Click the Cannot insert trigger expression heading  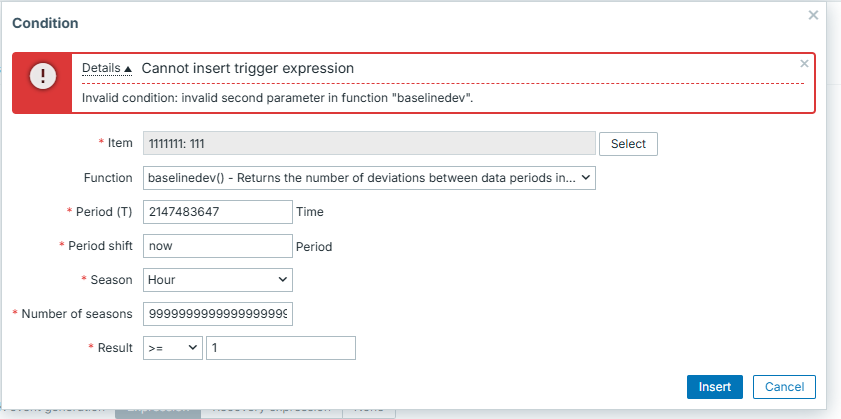pyautogui.click(x=248, y=68)
